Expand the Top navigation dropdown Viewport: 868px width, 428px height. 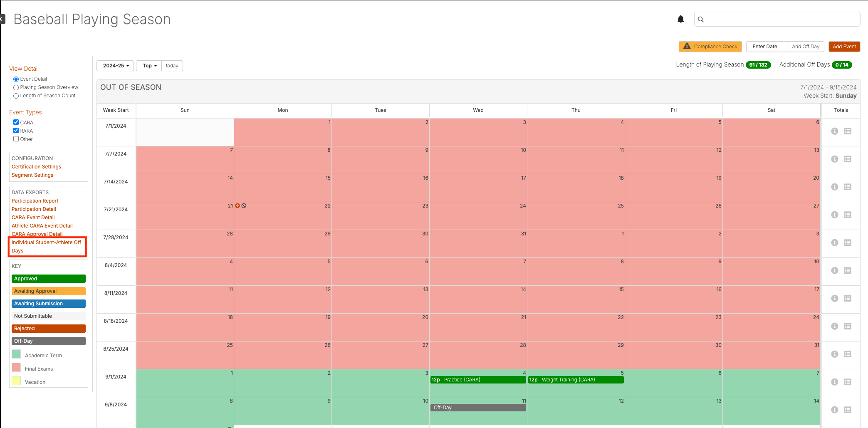[x=149, y=66]
